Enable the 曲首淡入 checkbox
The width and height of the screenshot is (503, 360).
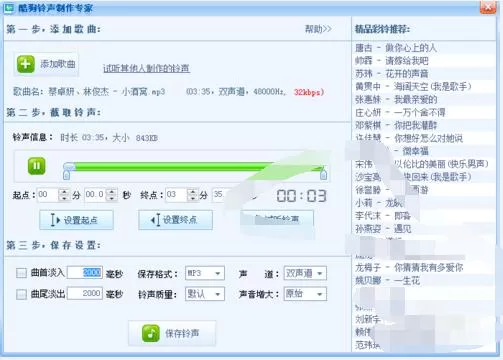21,273
